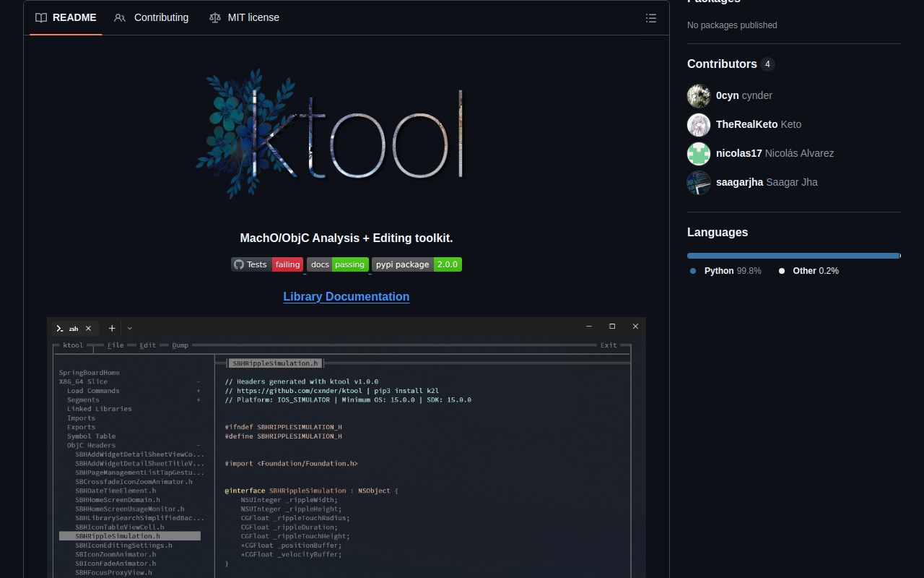Click the blue language usage bar

point(793,256)
